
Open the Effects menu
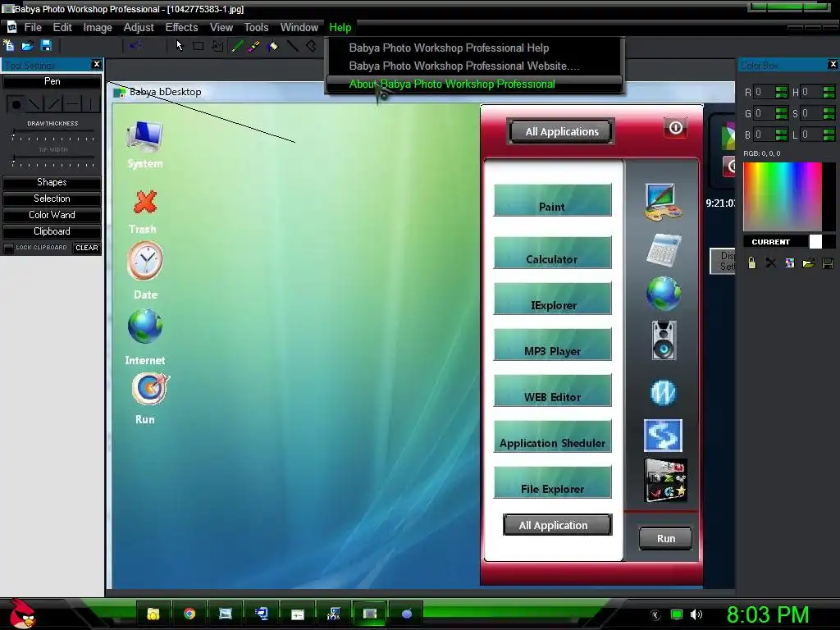[x=181, y=27]
